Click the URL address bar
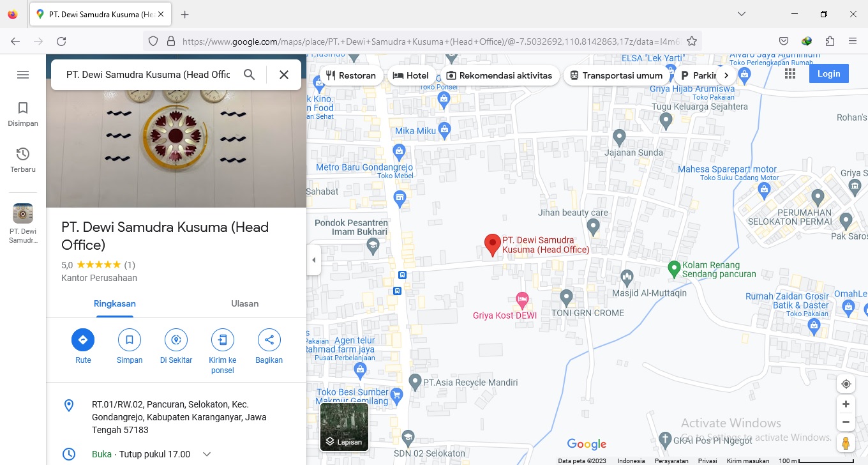The image size is (868, 465). click(421, 42)
